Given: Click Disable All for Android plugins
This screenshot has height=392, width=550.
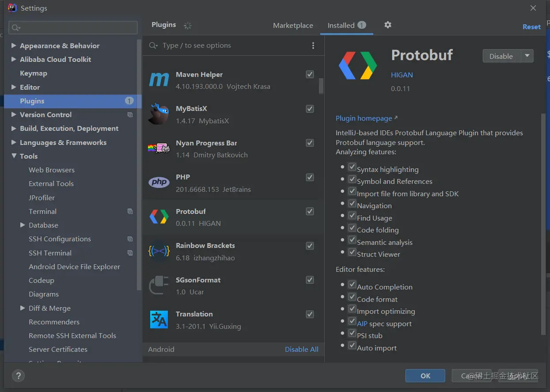Looking at the screenshot, I should [302, 349].
